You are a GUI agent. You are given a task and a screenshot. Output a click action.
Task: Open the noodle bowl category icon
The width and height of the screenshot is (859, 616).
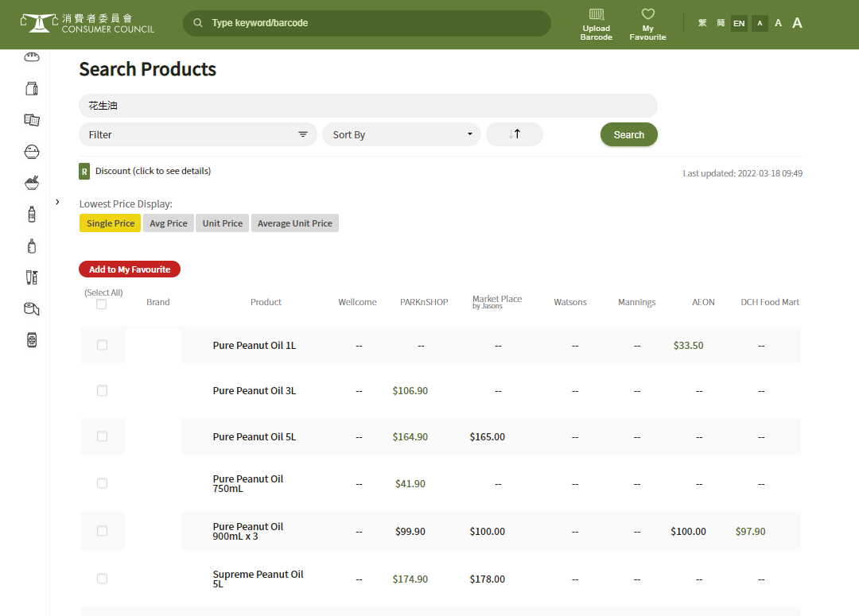click(32, 183)
